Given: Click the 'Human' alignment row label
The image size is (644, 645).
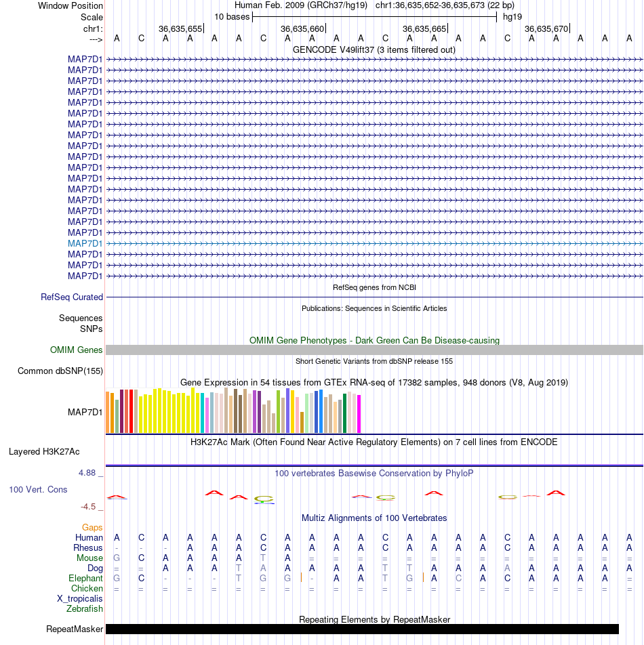Looking at the screenshot, I should click(x=89, y=538).
